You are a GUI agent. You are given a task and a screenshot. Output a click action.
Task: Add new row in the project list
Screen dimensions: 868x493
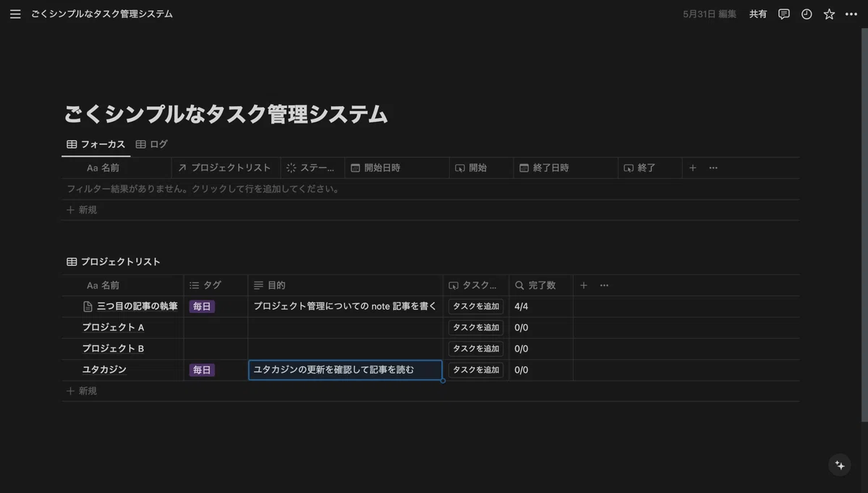(430, 391)
